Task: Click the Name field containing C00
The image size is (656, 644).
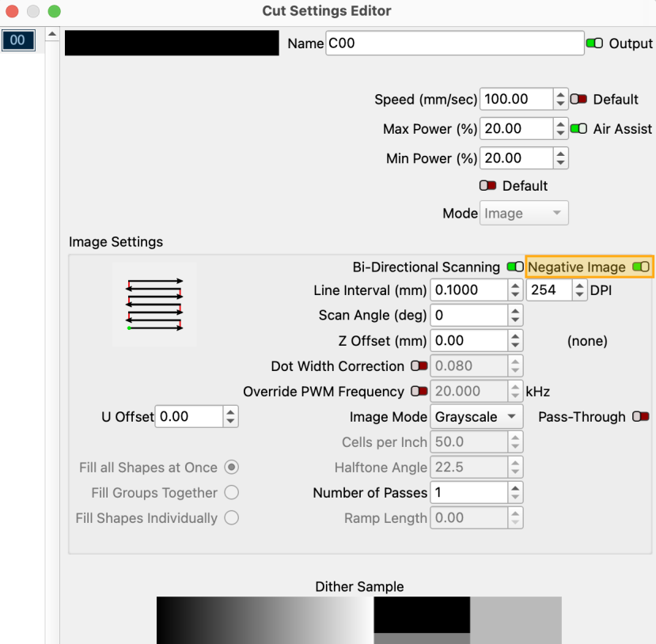Action: [453, 44]
